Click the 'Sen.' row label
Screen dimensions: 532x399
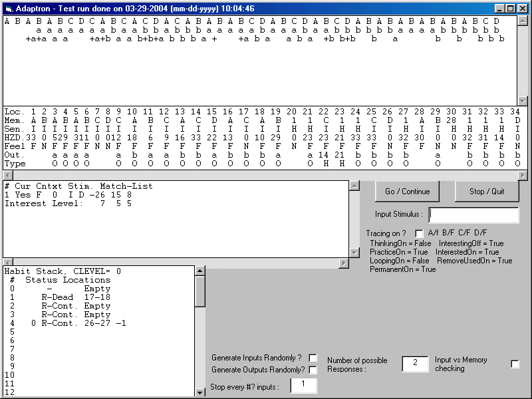[15, 129]
